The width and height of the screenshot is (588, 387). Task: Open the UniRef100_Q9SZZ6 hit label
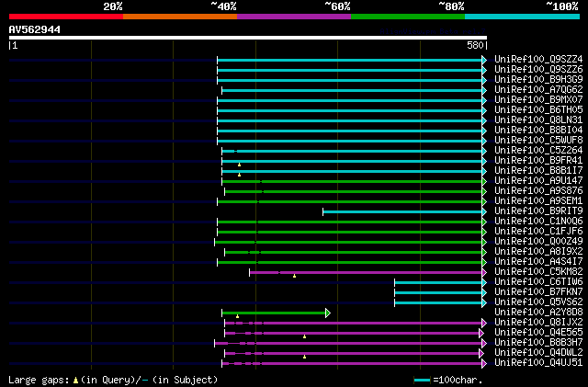[x=538, y=70]
